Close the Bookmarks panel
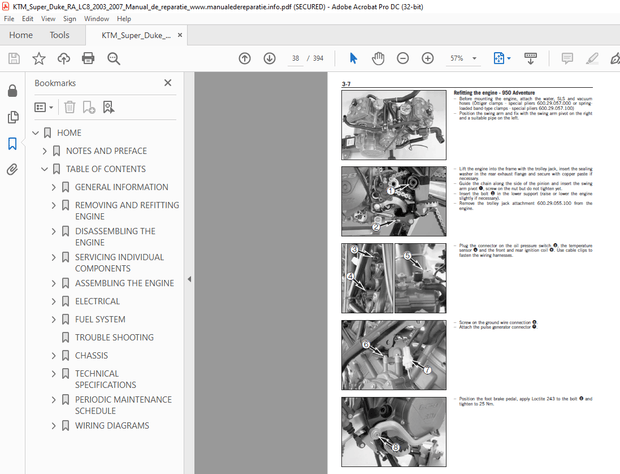The height and width of the screenshot is (474, 620). point(168,83)
